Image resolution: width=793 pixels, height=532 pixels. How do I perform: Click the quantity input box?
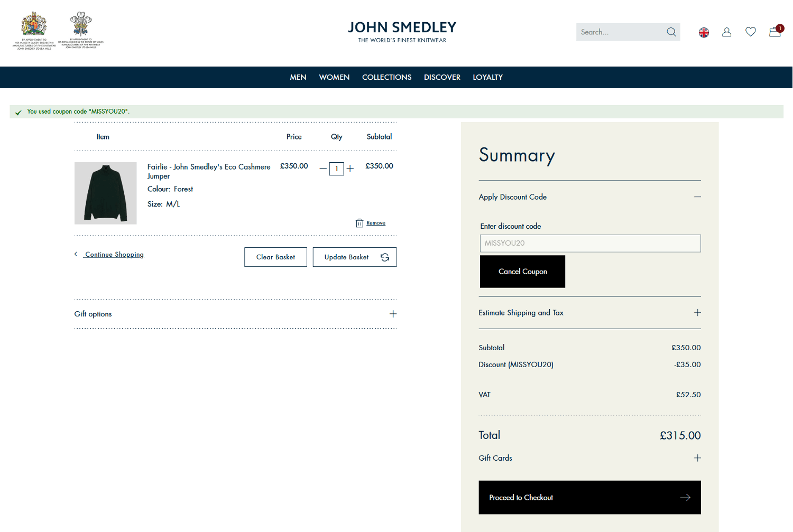click(337, 169)
